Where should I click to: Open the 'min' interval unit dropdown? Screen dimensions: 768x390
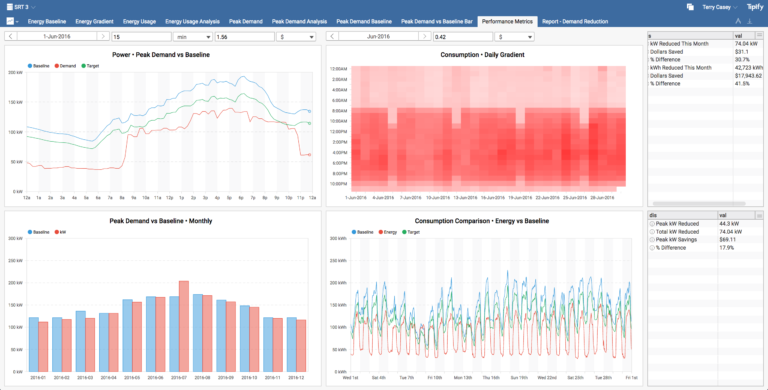point(192,37)
